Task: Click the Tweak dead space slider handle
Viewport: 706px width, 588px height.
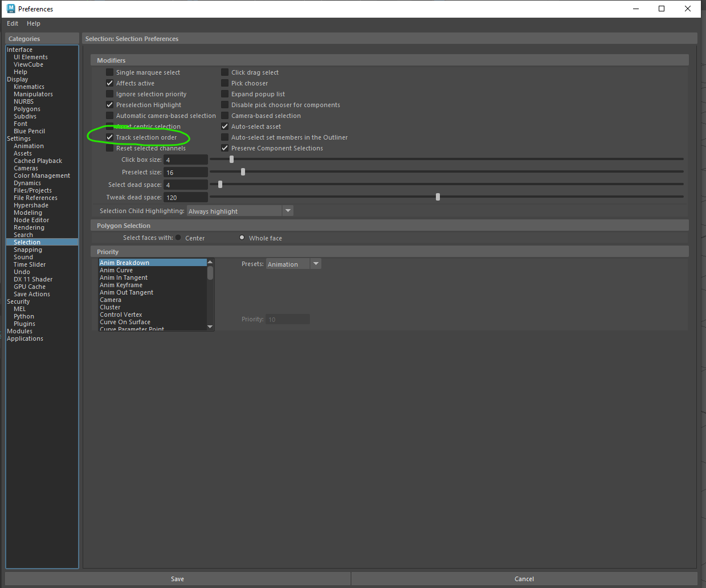Action: coord(438,197)
